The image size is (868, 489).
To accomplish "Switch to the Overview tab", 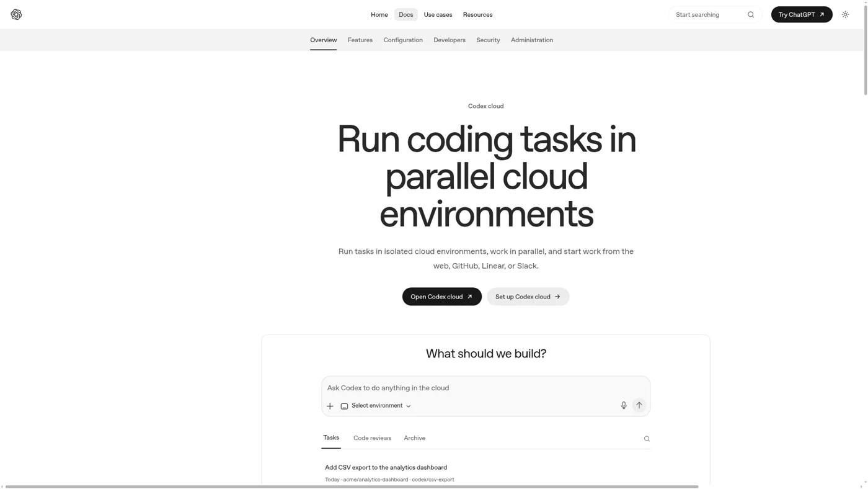I will pos(324,40).
